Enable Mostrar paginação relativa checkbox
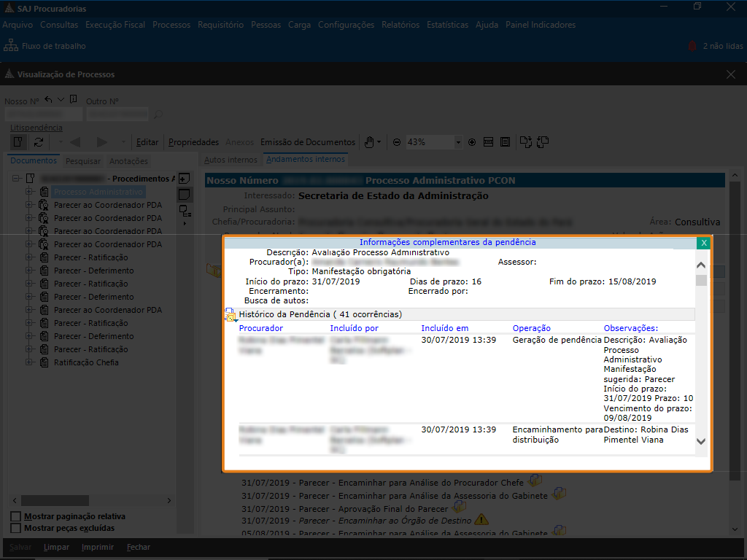 point(15,517)
